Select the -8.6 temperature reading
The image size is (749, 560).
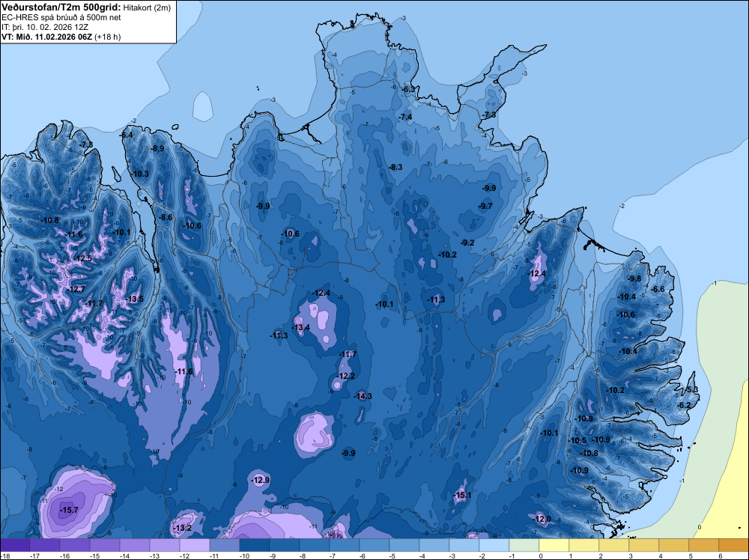[x=166, y=217]
